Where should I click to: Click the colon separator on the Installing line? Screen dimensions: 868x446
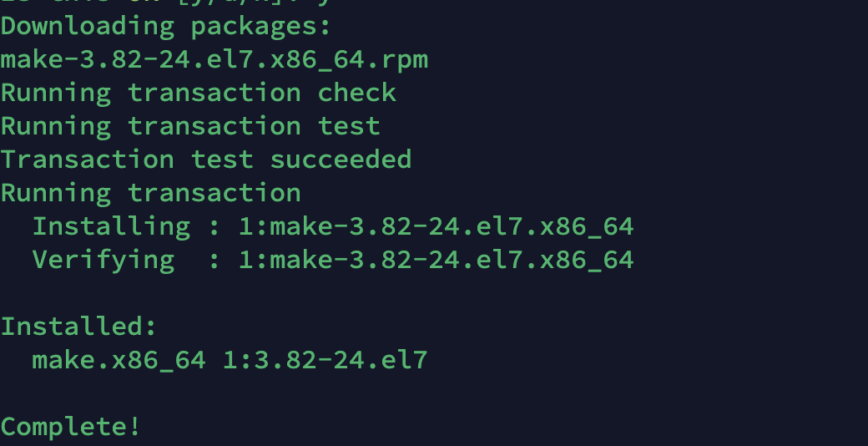(214, 226)
